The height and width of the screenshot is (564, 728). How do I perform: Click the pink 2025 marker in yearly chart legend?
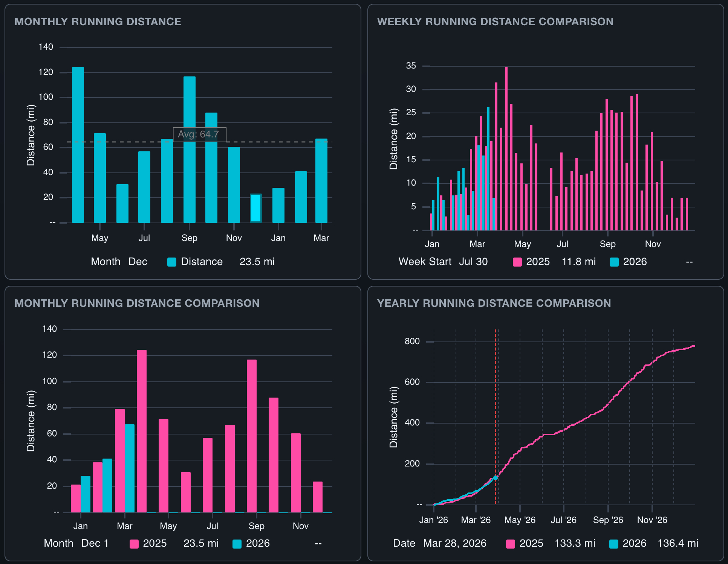pyautogui.click(x=511, y=543)
